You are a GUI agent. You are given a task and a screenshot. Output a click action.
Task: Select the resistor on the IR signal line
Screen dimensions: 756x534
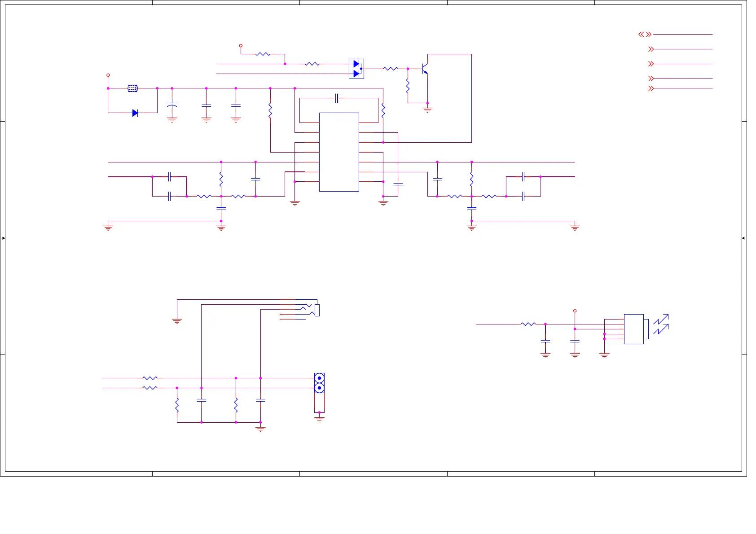click(x=528, y=324)
